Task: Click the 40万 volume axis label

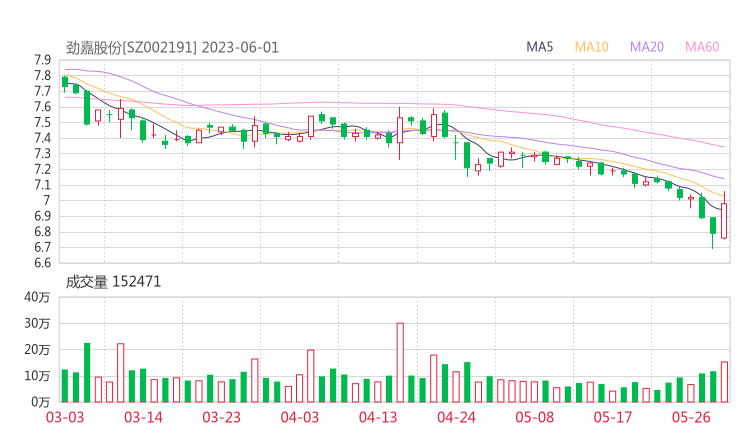Action: click(x=37, y=297)
